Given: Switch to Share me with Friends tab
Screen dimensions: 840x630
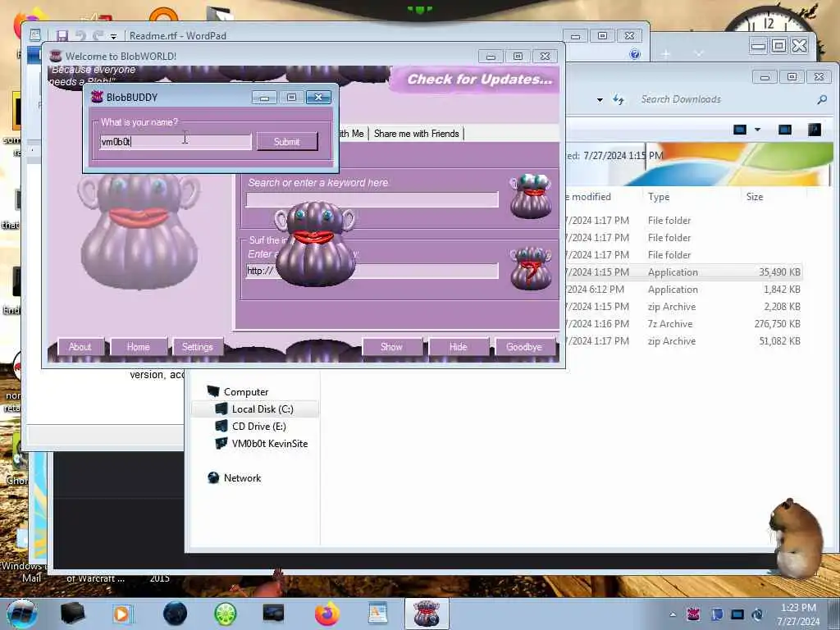Looking at the screenshot, I should pos(416,134).
